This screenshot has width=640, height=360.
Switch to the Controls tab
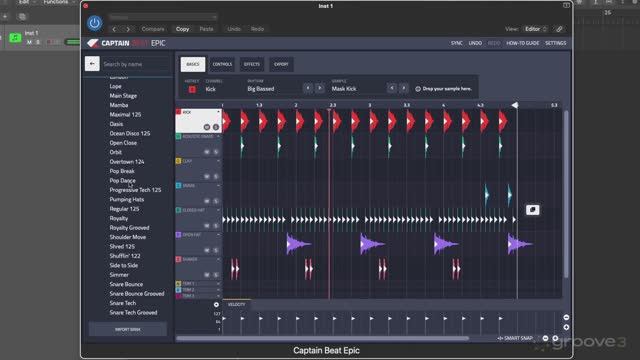click(222, 64)
